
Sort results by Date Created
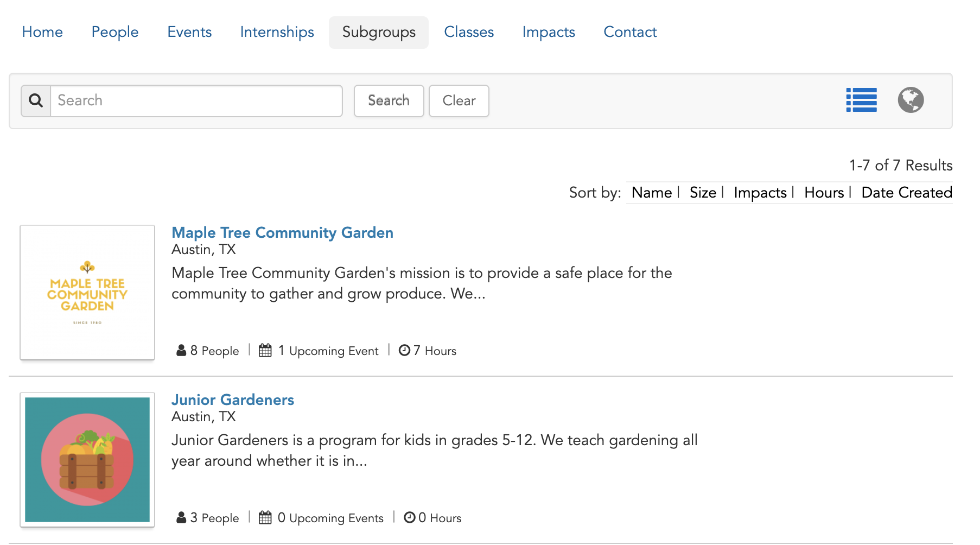click(x=907, y=193)
